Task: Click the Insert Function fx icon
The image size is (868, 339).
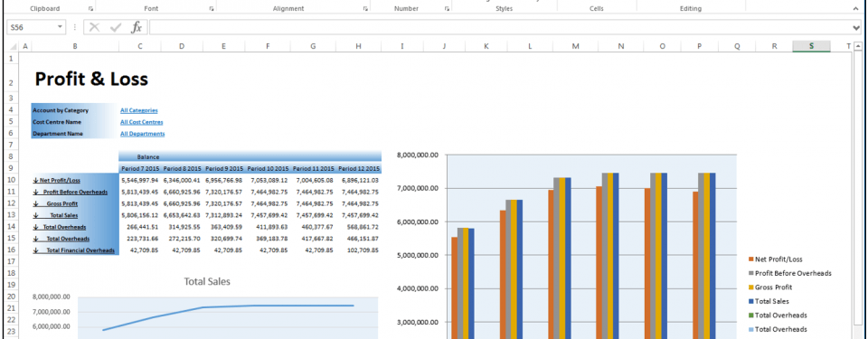Action: [137, 27]
